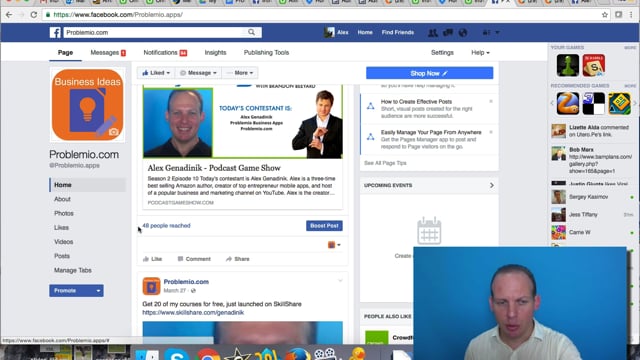The image size is (640, 360).
Task: Open Skype from the dock
Action: click(x=177, y=354)
